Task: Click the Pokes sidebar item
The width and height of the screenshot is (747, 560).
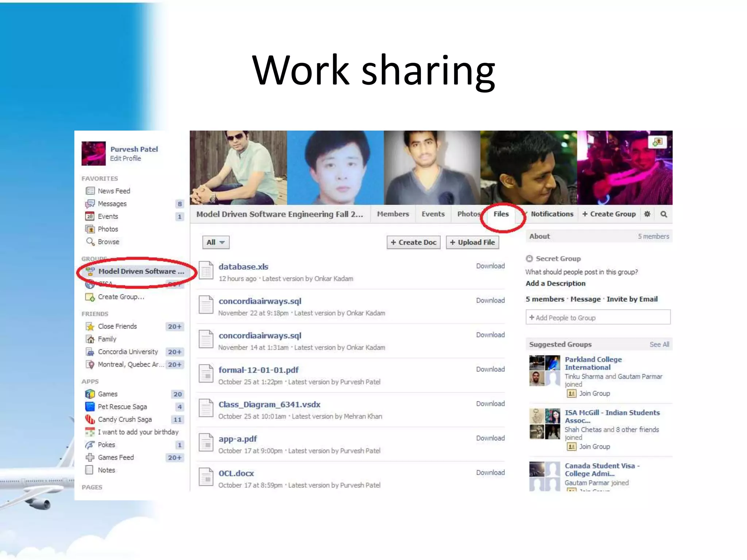Action: point(106,445)
